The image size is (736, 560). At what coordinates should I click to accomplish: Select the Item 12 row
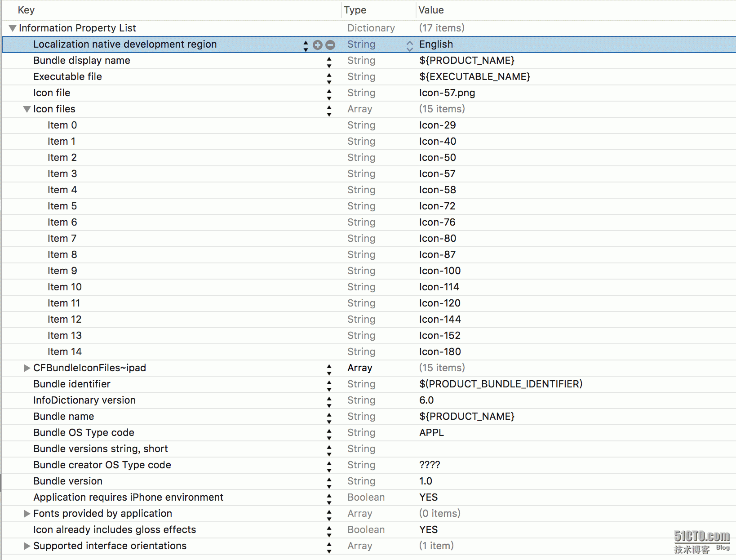368,320
